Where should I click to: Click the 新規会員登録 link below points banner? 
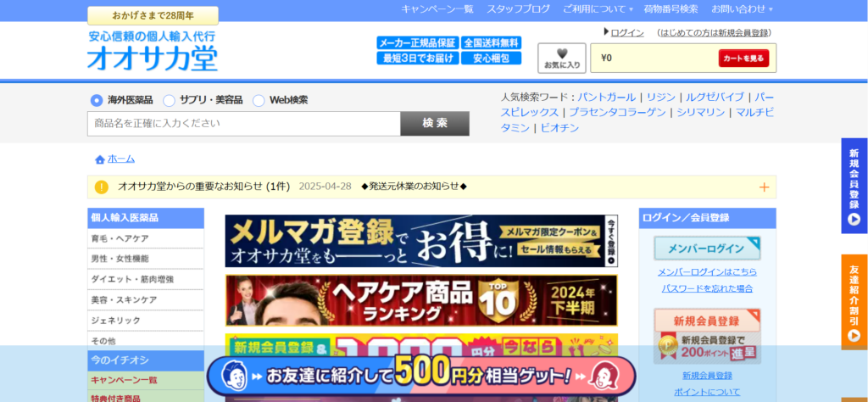[707, 376]
